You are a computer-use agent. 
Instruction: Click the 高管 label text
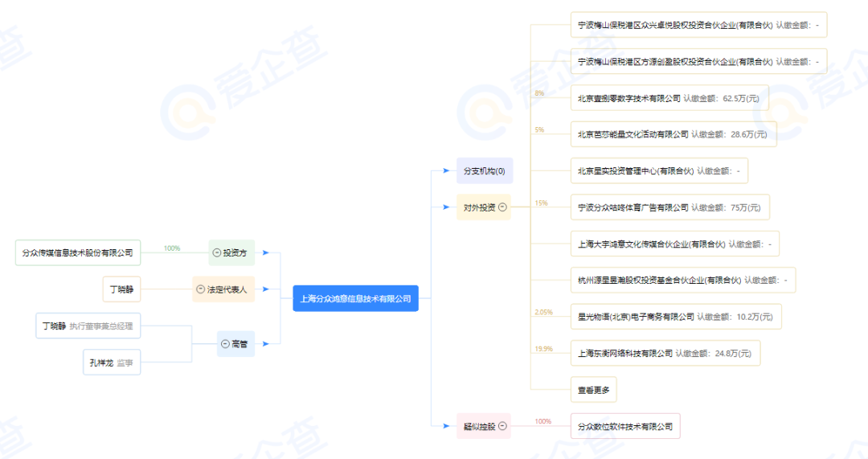click(240, 344)
